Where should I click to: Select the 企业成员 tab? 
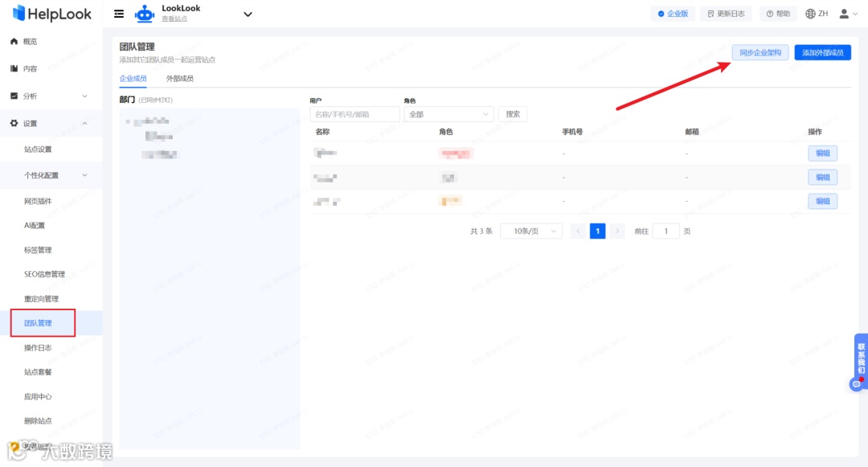pyautogui.click(x=132, y=78)
